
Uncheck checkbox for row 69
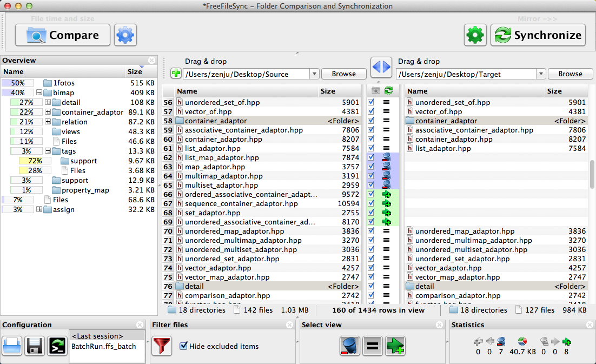[371, 222]
